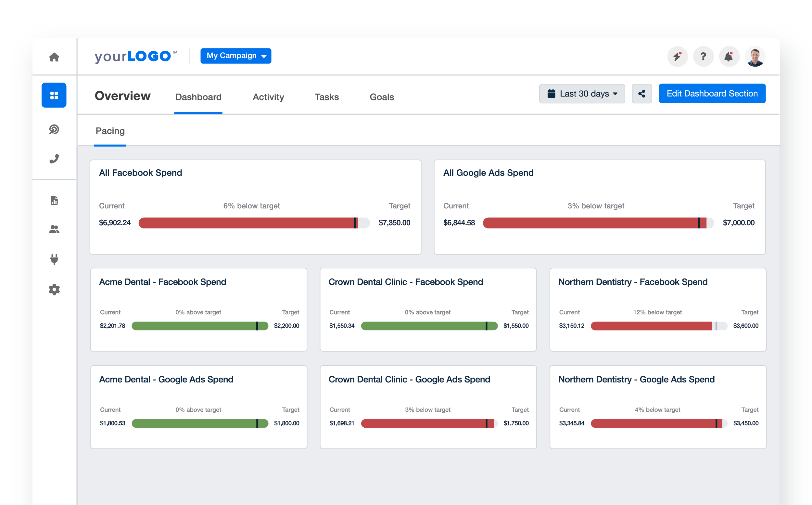Click the Edit Dashboard Section button

tap(711, 93)
